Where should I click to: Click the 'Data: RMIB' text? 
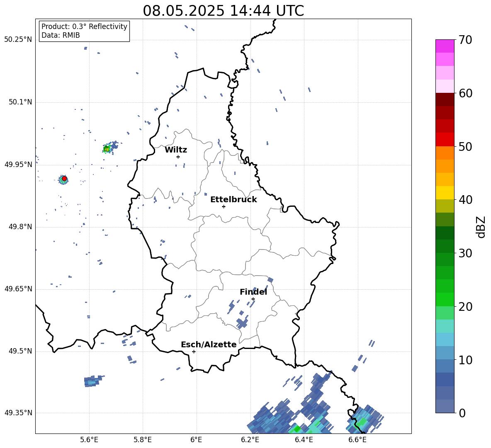pos(61,35)
